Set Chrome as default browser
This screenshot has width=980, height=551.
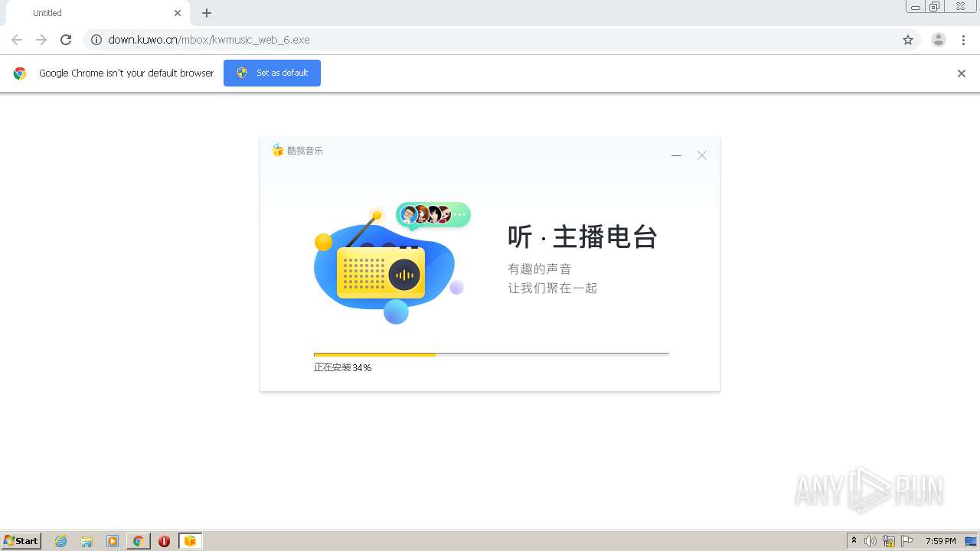point(272,73)
